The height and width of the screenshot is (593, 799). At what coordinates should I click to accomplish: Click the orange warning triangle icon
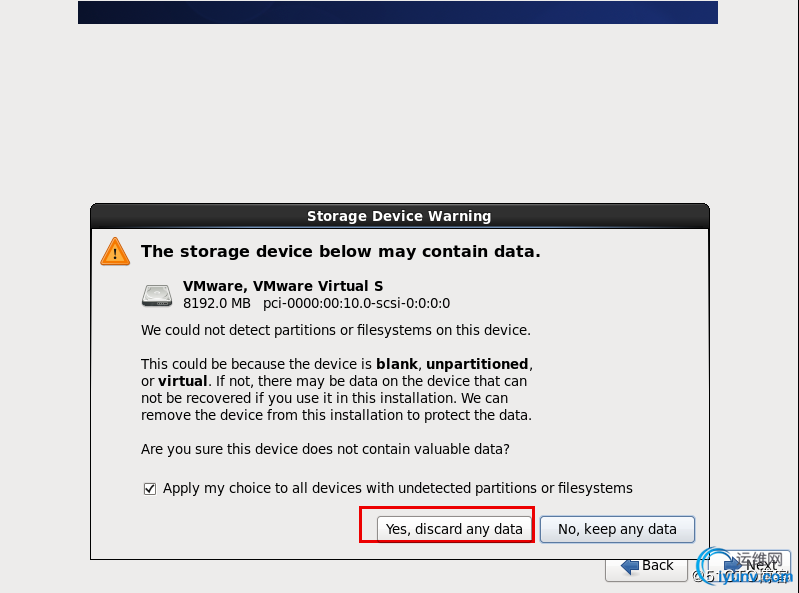click(115, 251)
